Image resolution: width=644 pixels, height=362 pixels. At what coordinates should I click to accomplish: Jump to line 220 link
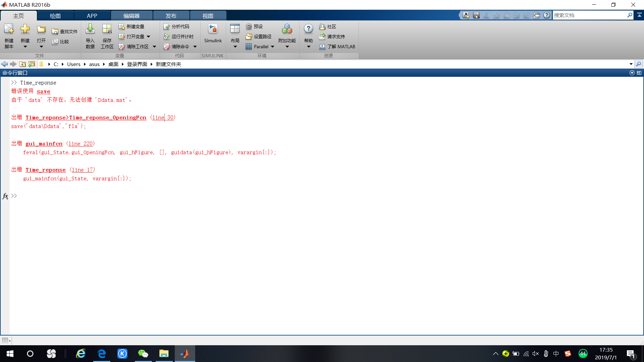click(81, 144)
